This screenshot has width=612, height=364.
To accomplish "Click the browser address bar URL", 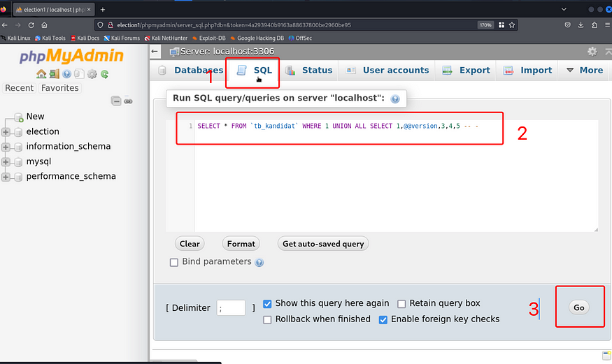I will (x=234, y=25).
